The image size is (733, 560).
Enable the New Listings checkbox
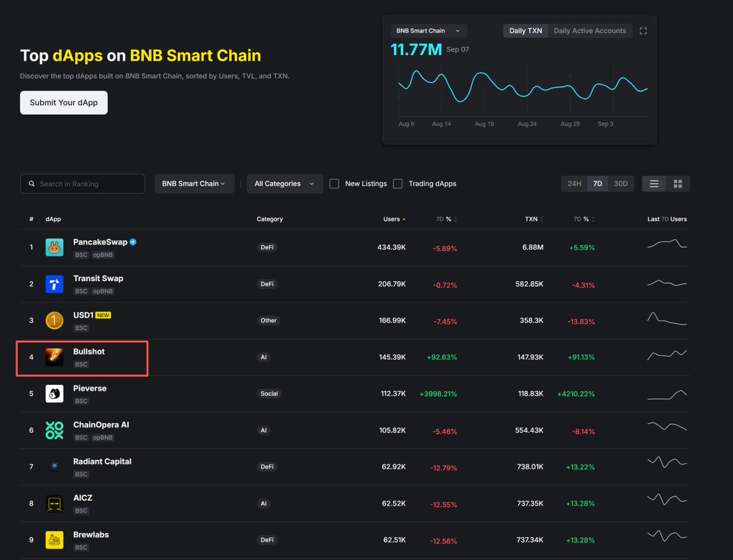[x=334, y=184]
